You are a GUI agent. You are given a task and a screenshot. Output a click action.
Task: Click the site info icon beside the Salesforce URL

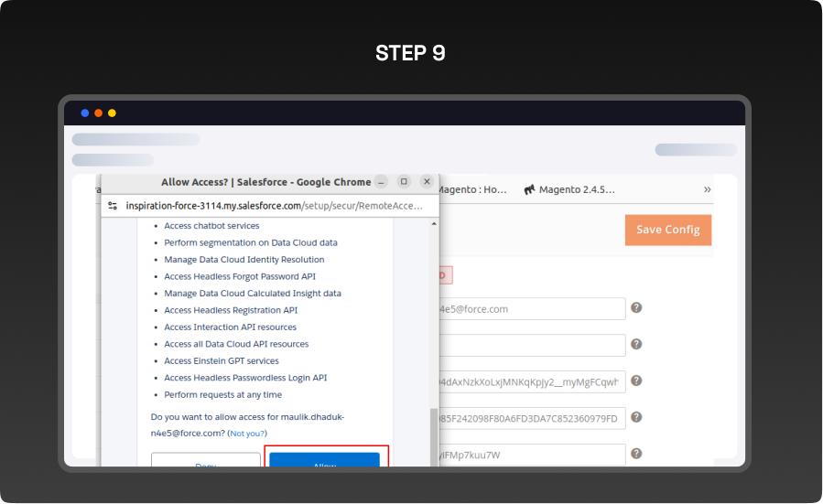[x=113, y=206]
